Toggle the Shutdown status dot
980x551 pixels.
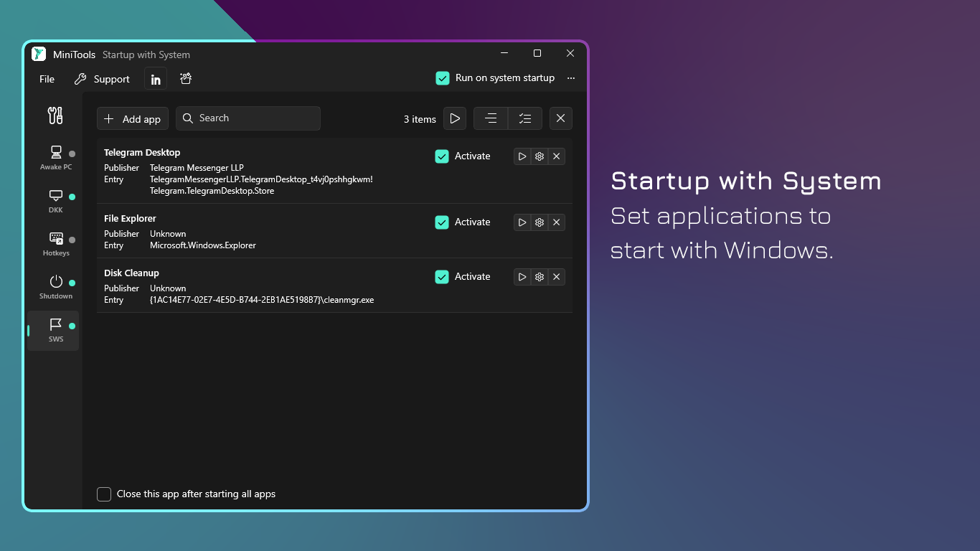click(72, 283)
